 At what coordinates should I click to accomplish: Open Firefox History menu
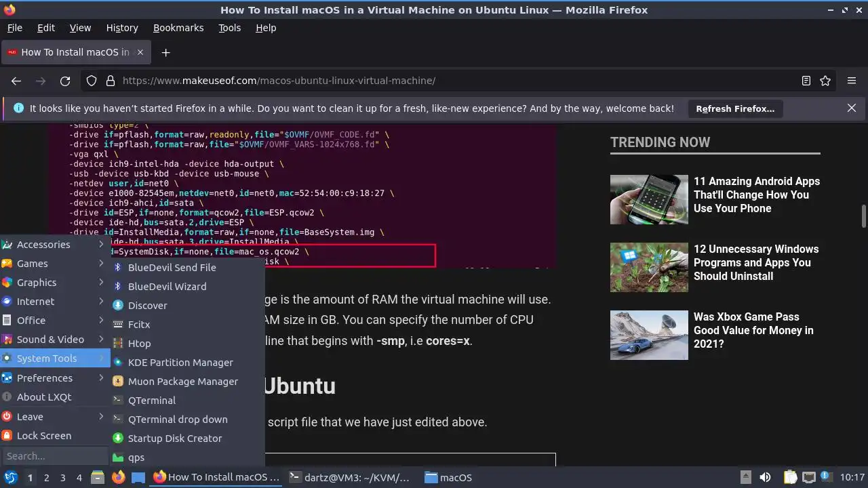[x=122, y=28]
